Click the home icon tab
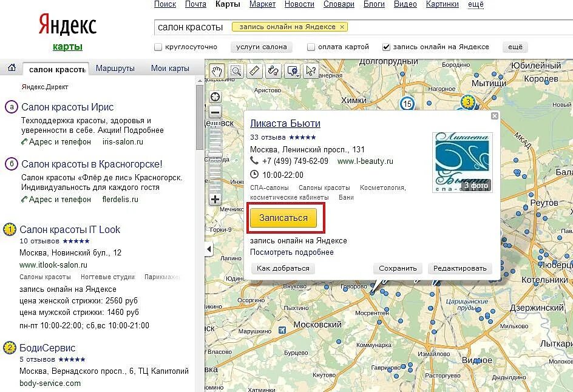Viewport: 573px width, 392px height. [12, 68]
